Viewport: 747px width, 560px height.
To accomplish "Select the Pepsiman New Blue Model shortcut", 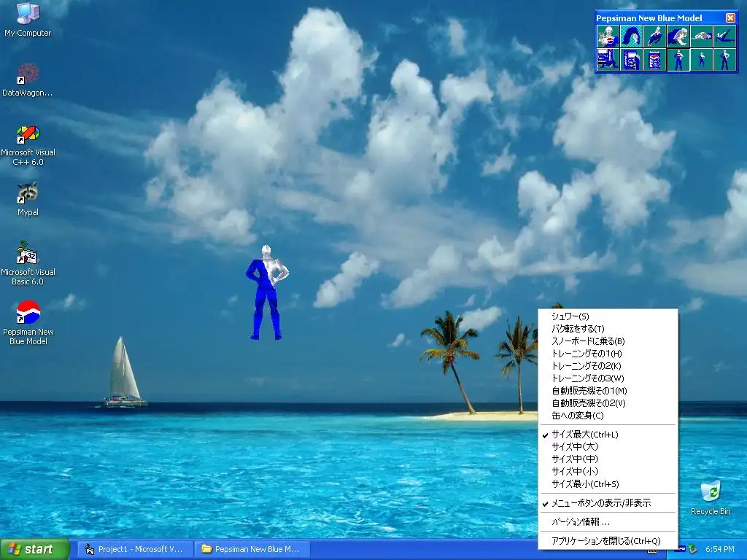I will [28, 323].
